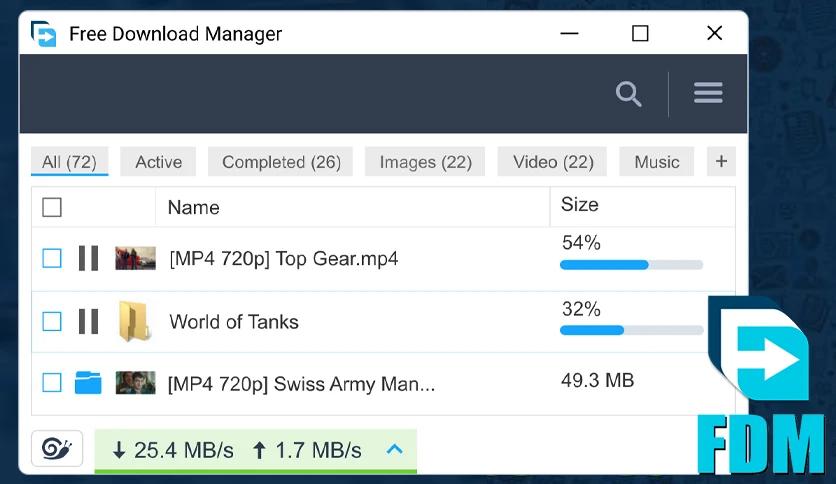Screen dimensions: 836x484
Task: Sort by the Name column header
Action: (x=193, y=207)
